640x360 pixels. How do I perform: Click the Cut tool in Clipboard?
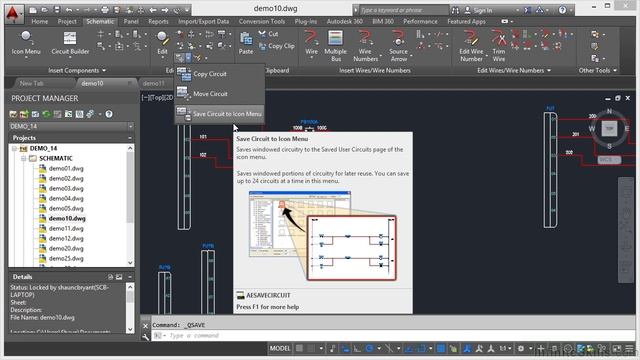point(269,34)
